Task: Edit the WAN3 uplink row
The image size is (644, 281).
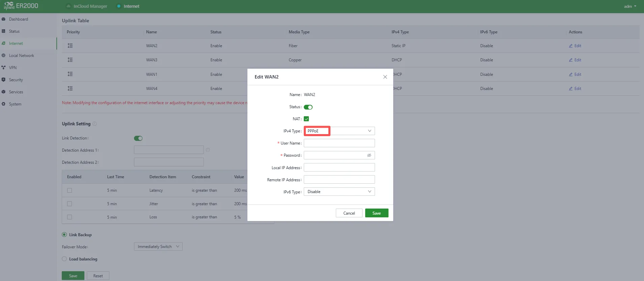Action: click(575, 60)
